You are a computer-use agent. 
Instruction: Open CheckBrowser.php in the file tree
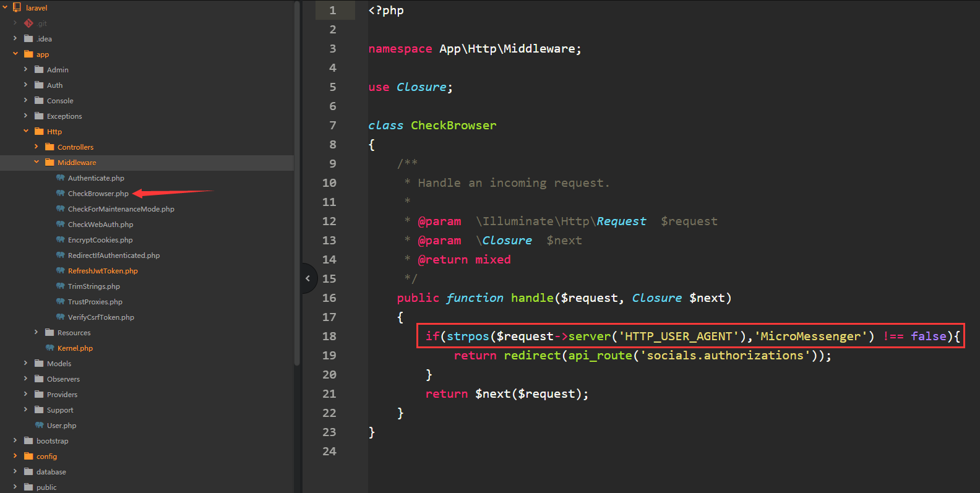98,194
